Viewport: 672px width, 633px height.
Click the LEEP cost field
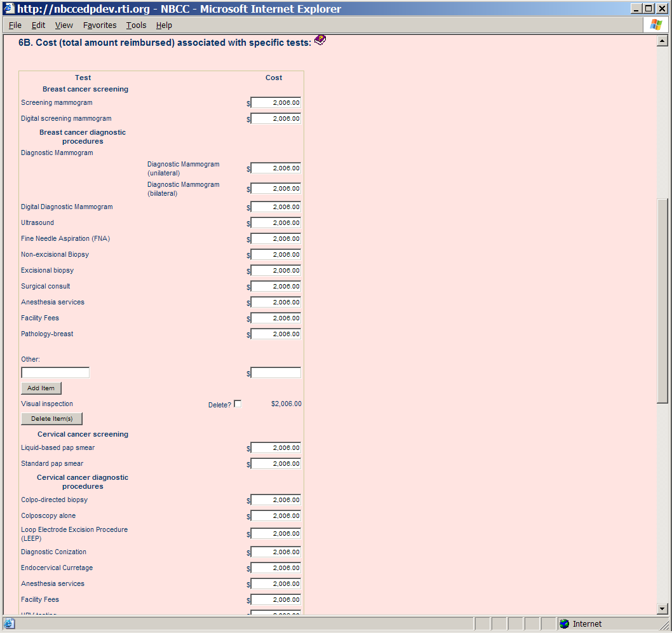pyautogui.click(x=276, y=534)
